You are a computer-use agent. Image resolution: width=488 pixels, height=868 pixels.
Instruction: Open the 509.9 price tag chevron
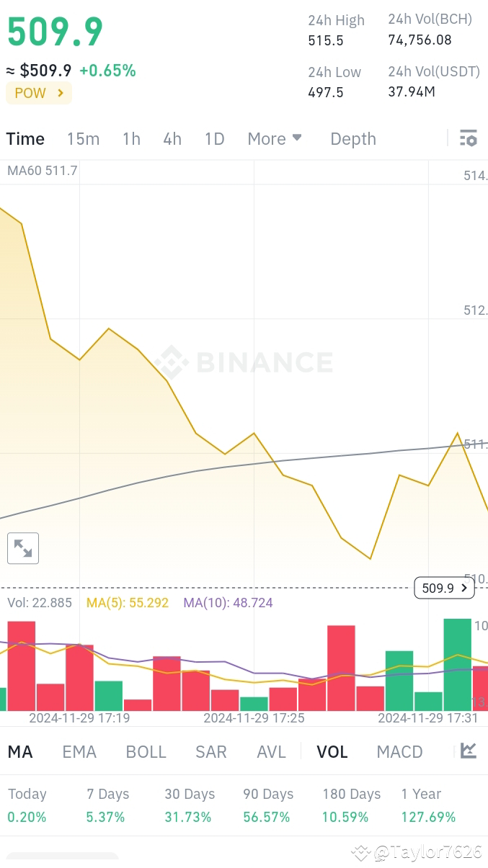coord(463,588)
